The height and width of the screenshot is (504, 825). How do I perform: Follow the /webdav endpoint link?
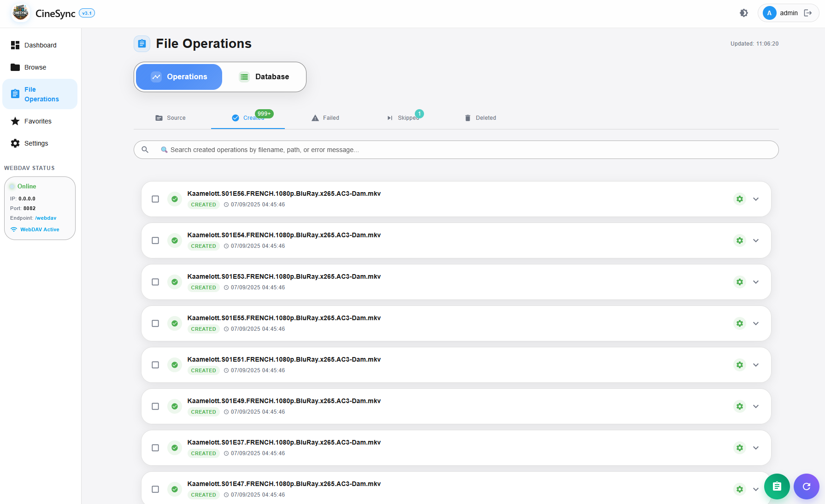[x=46, y=218]
